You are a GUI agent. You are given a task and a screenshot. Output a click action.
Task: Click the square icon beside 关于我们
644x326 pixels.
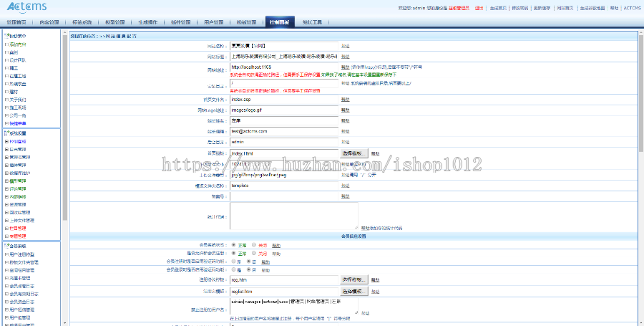pos(6,100)
